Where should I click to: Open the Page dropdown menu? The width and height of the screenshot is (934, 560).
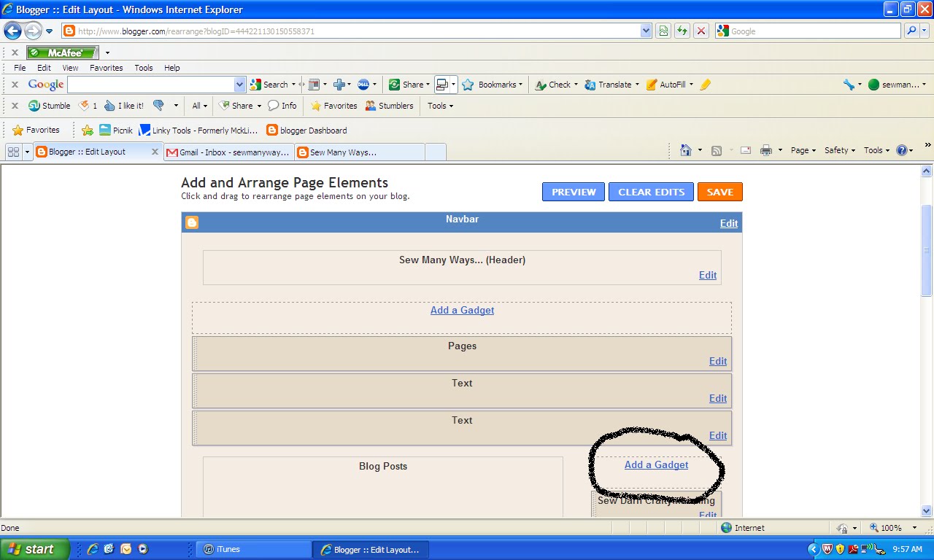pos(801,150)
